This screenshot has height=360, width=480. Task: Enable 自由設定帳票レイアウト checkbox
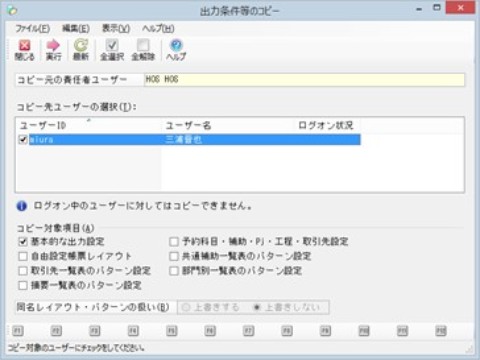point(23,256)
